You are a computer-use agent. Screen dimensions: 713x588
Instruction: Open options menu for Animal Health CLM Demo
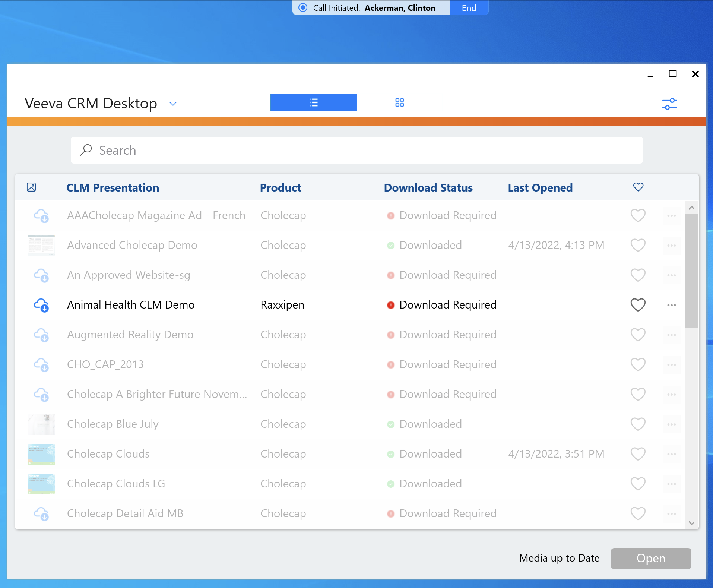[671, 305]
